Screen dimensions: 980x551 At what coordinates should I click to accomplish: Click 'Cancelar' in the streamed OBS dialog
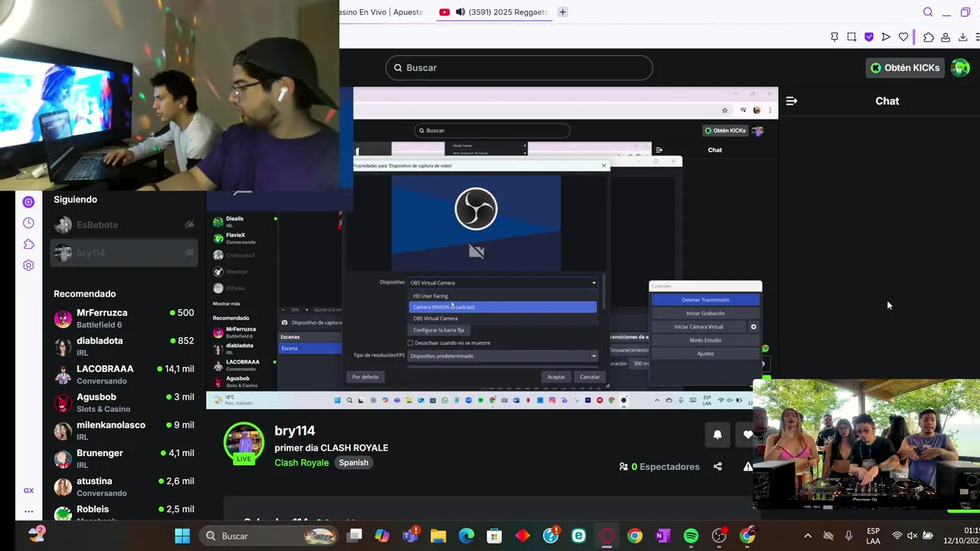point(590,377)
